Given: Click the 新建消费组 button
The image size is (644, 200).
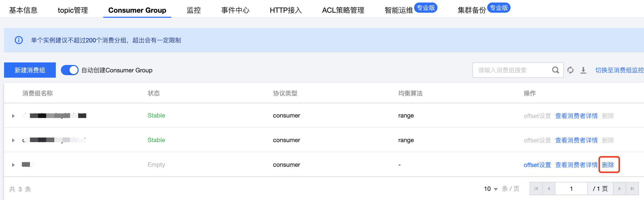Looking at the screenshot, I should coord(30,70).
